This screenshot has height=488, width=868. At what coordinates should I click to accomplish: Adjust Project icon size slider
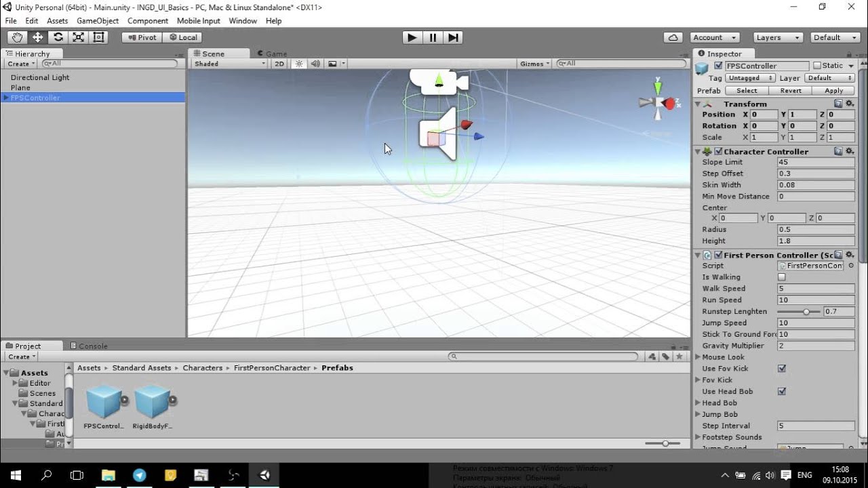point(663,443)
